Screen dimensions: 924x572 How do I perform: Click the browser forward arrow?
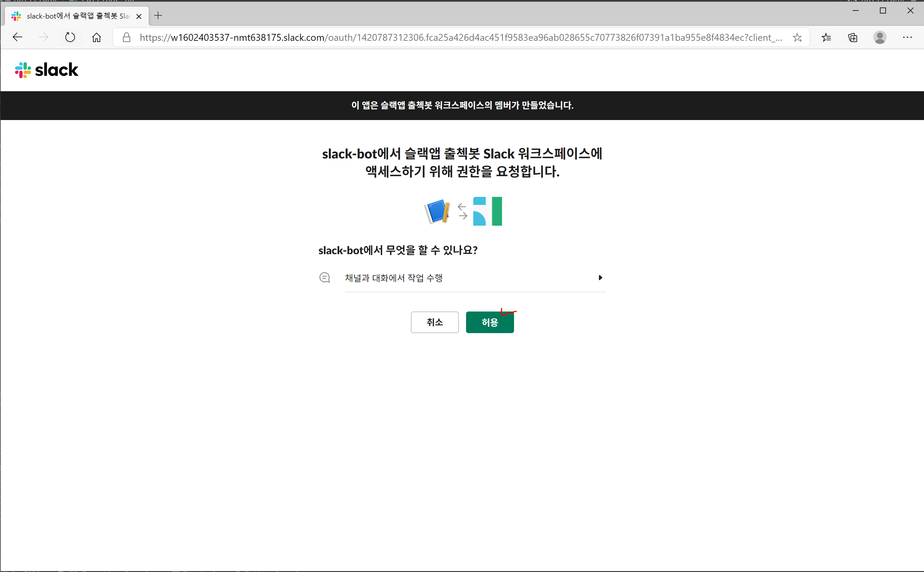44,37
